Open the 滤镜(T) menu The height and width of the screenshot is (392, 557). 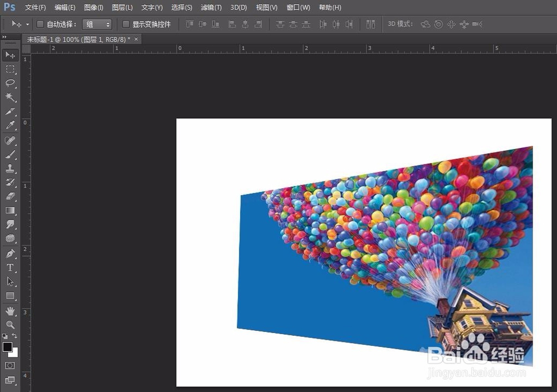[x=211, y=7]
